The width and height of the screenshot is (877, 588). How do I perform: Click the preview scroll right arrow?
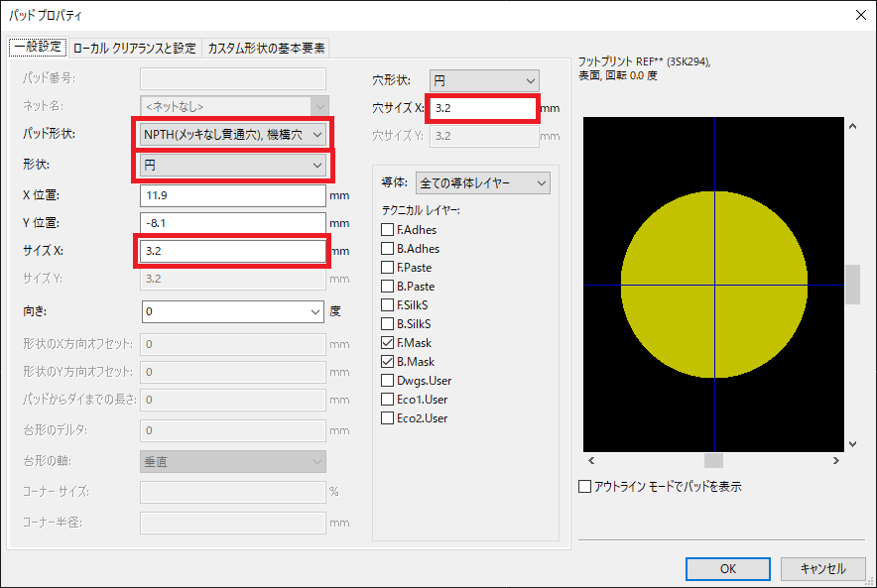point(836,461)
